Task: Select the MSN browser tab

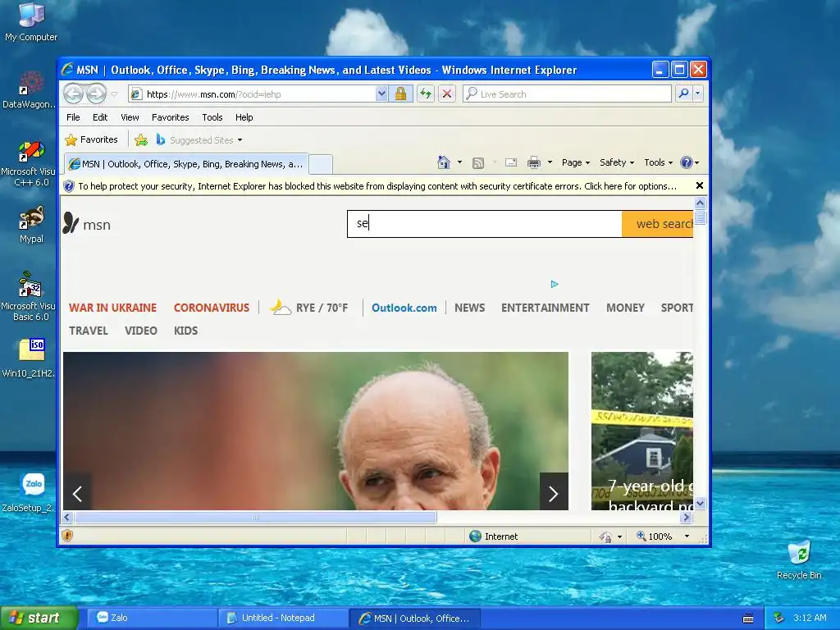Action: [186, 164]
